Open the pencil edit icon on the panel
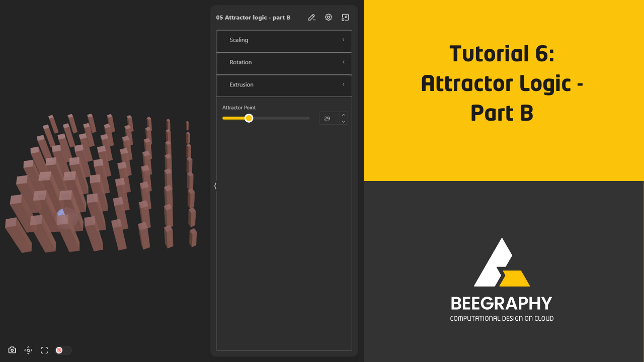 [311, 17]
